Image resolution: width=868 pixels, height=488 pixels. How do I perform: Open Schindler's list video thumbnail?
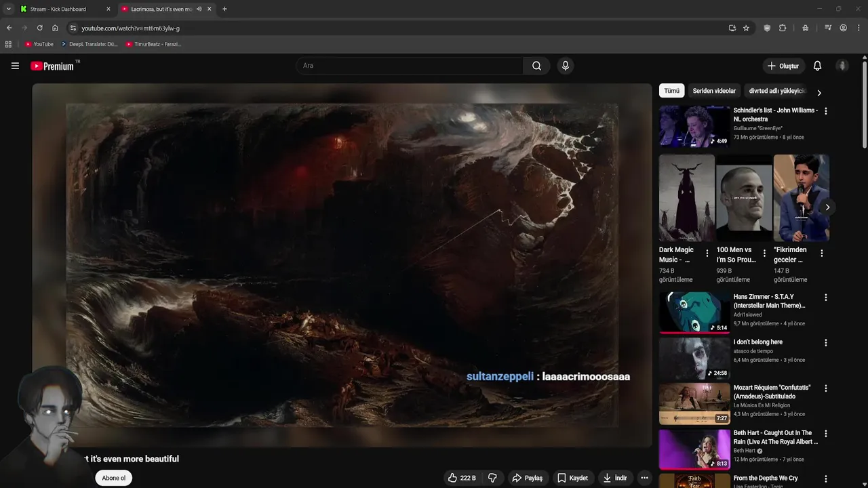coord(694,125)
